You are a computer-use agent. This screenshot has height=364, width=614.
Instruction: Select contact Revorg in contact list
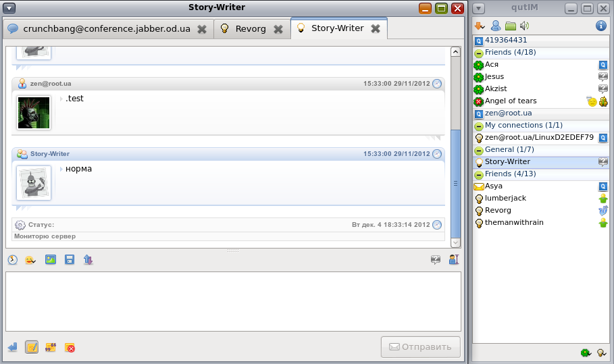[541, 211]
